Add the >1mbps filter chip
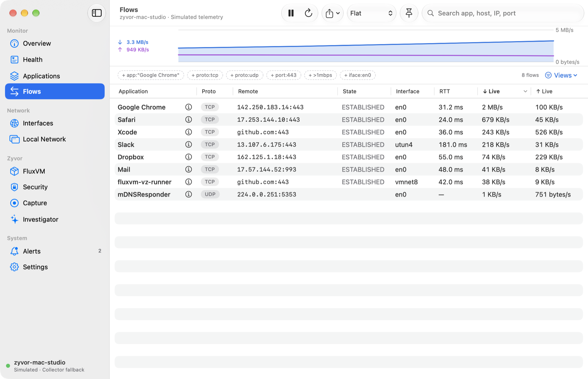This screenshot has width=588, height=379. 320,75
